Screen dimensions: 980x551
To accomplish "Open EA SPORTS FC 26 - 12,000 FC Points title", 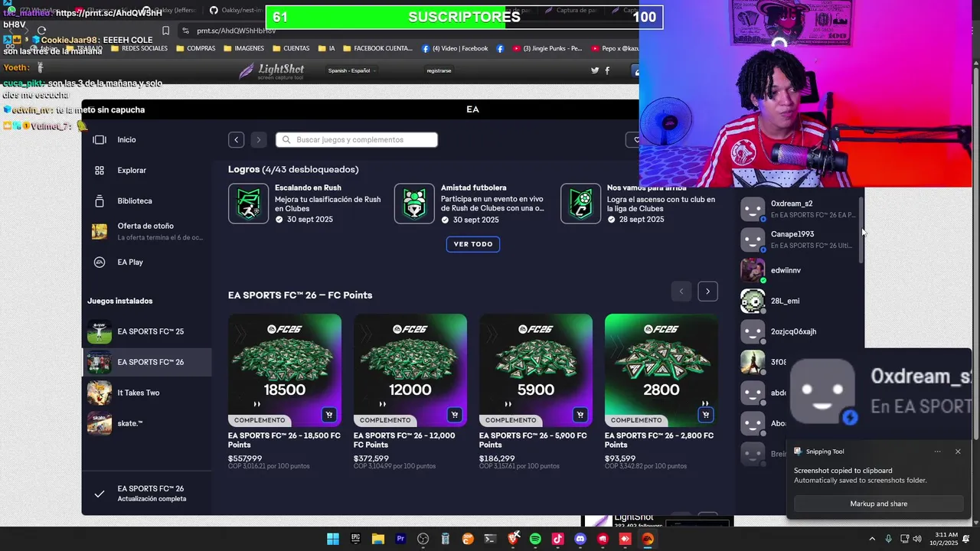I will [404, 440].
